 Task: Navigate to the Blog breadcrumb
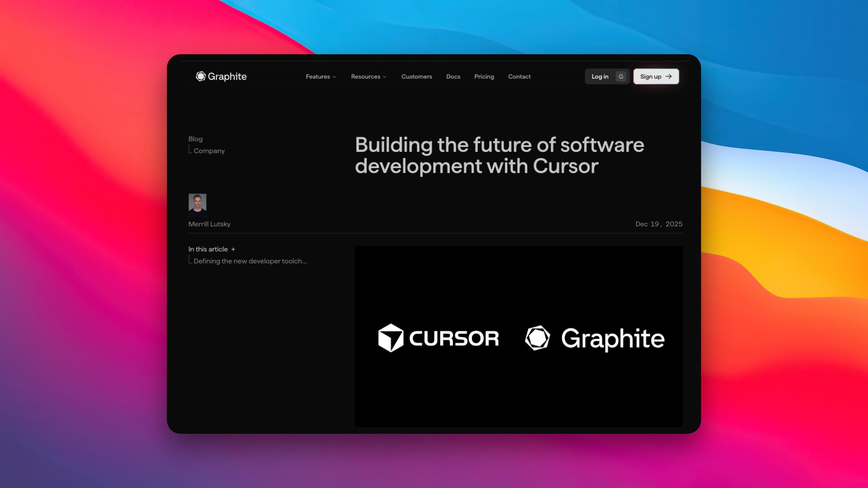pyautogui.click(x=195, y=139)
